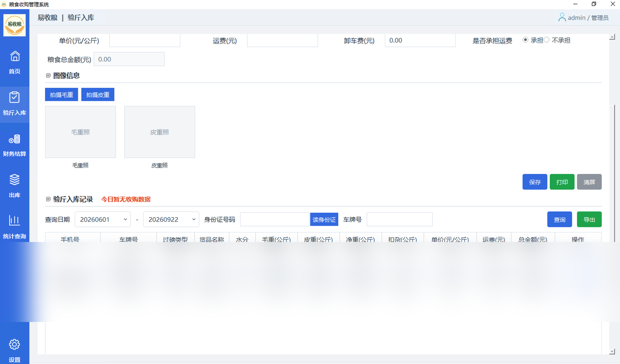This screenshot has width=620, height=364.
Task: Focus the 单价(元/公斤) input field
Action: point(145,40)
